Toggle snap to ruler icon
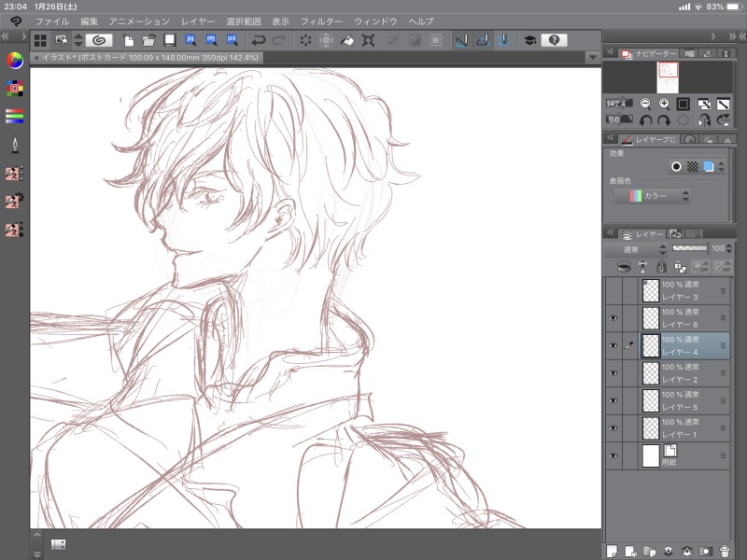The image size is (747, 560). click(x=461, y=40)
